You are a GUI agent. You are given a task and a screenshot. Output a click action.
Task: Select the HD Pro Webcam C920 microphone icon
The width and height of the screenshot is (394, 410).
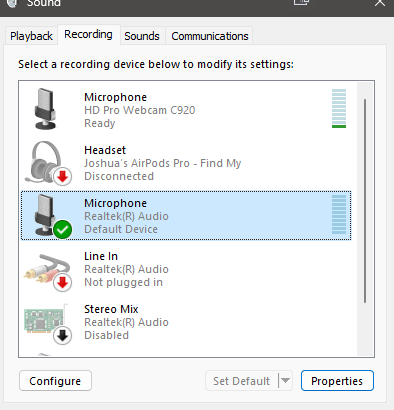pos(45,109)
